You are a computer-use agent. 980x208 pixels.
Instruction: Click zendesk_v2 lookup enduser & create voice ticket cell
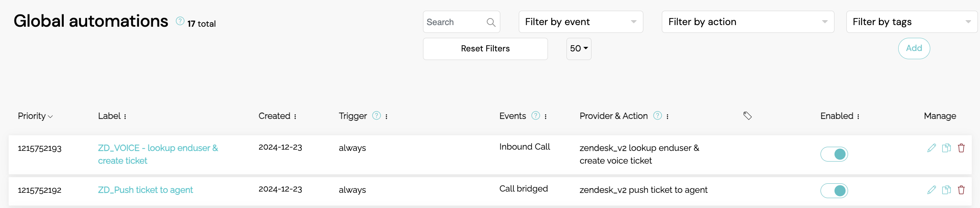(639, 154)
